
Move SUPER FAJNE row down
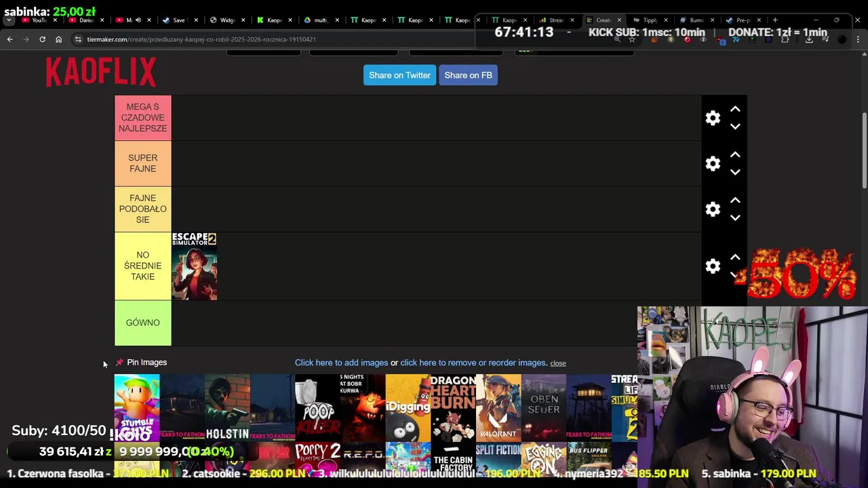tap(735, 172)
